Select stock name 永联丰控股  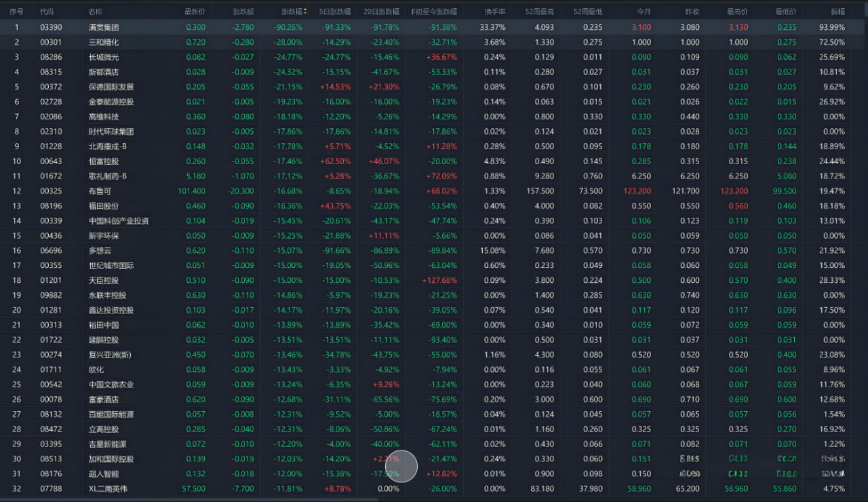click(x=107, y=295)
